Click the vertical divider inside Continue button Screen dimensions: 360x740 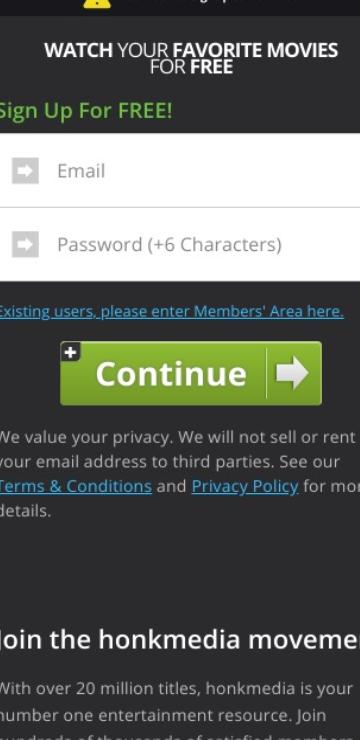(x=267, y=373)
